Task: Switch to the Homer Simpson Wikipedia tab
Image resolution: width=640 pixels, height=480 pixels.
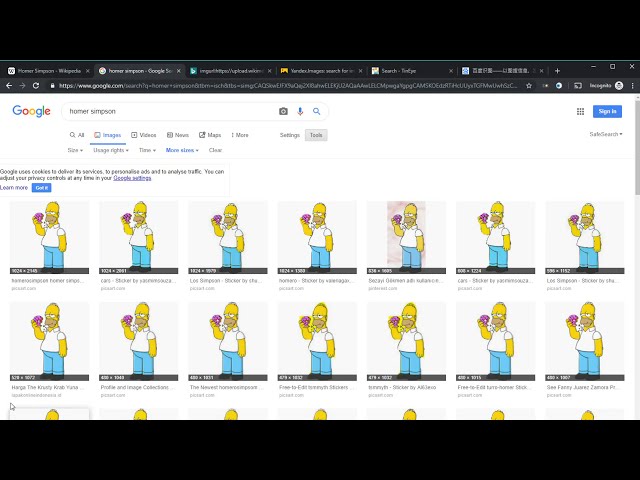Action: pos(49,71)
